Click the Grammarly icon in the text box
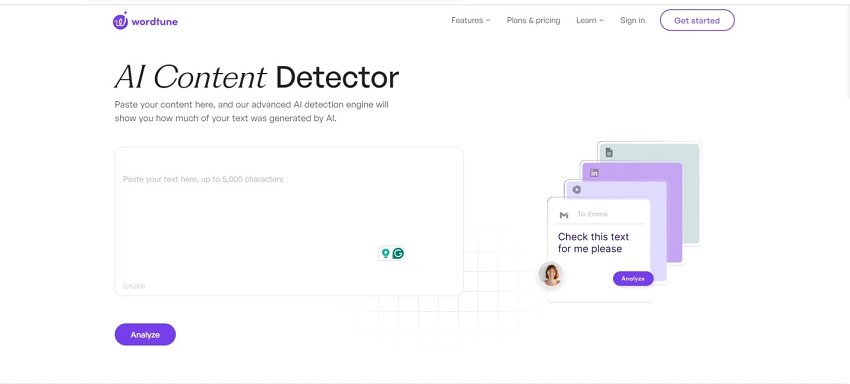 [x=398, y=253]
